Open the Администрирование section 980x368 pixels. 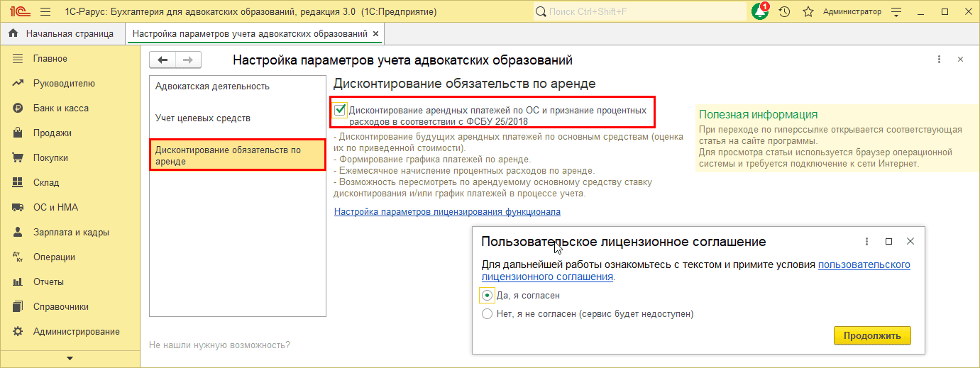[76, 332]
